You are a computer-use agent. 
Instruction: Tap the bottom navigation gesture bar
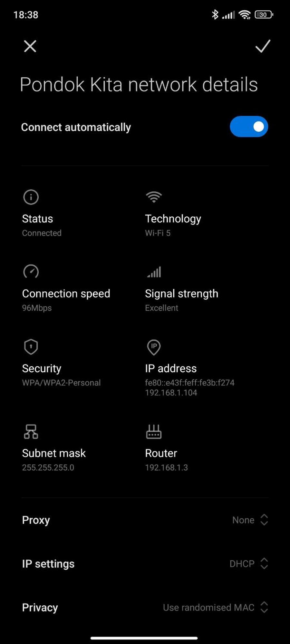tap(144, 638)
